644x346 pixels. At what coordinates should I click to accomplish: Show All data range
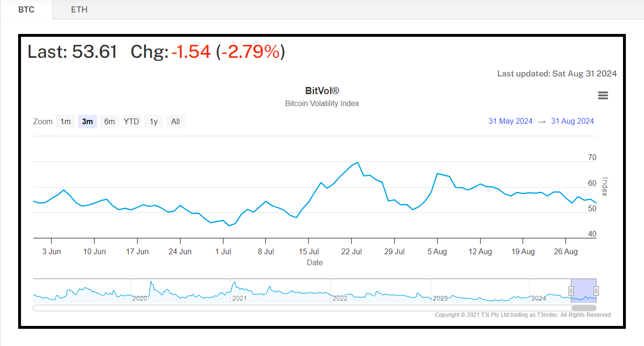click(175, 121)
